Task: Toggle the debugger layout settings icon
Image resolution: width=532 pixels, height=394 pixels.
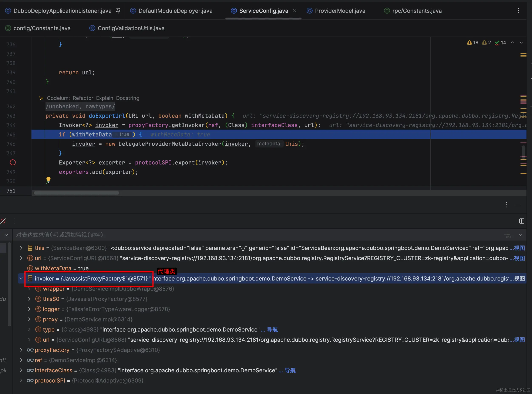Action: coord(522,221)
